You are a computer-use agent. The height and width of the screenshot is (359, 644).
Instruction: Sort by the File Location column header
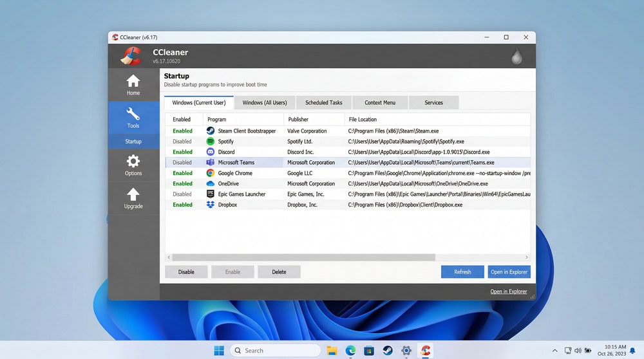point(437,120)
